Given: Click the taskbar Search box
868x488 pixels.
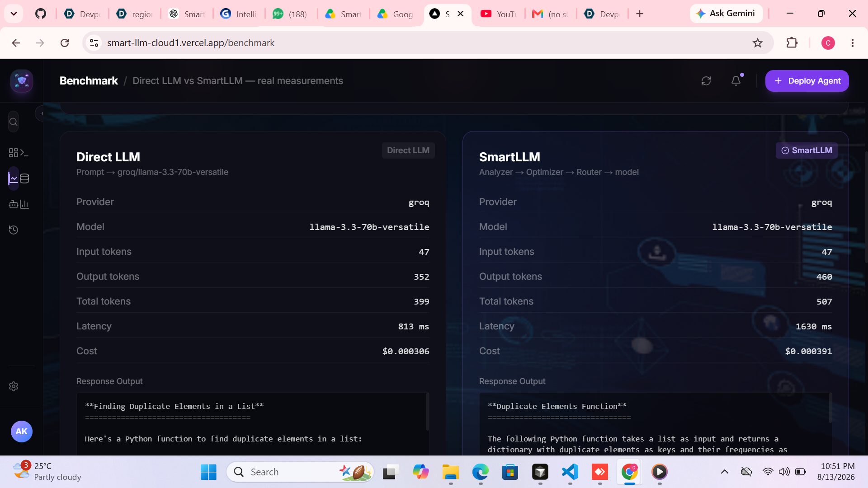Looking at the screenshot, I should coord(300,472).
